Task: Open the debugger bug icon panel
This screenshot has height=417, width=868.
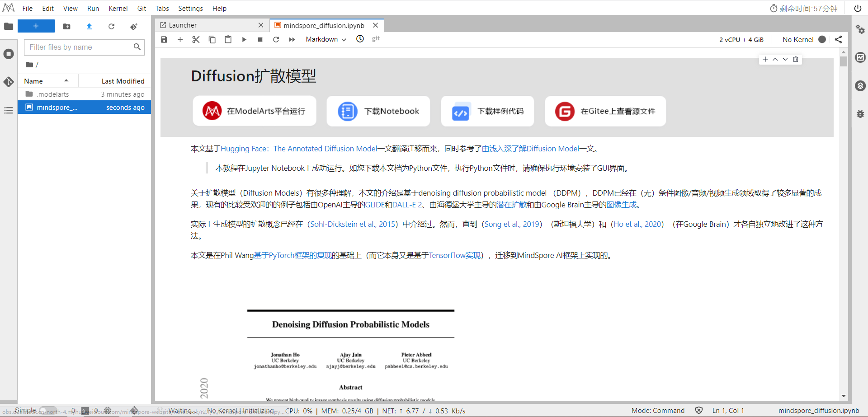Action: (860, 114)
